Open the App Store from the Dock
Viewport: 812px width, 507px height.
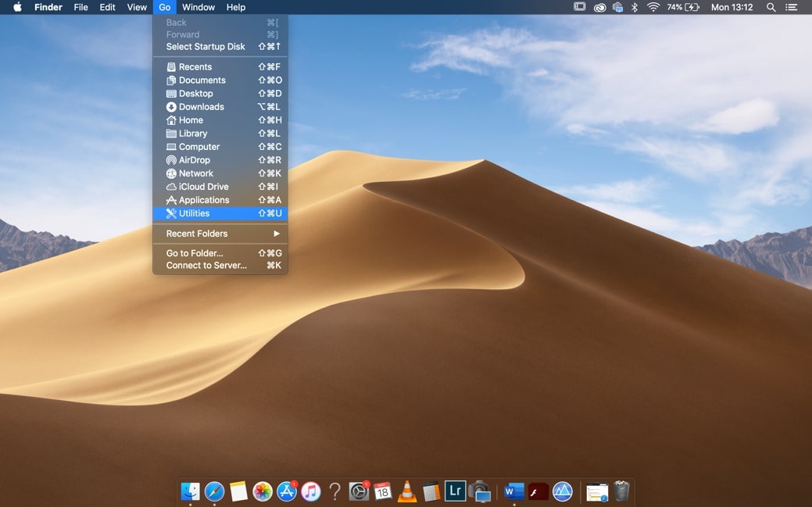pos(286,491)
